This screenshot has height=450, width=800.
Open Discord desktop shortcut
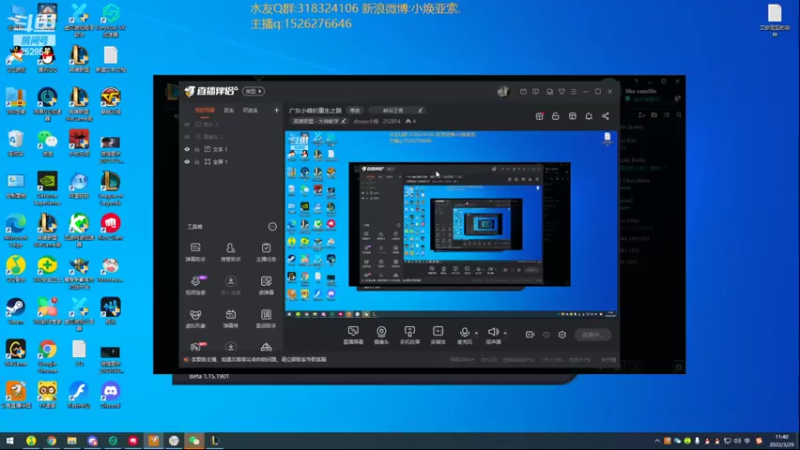[110, 394]
